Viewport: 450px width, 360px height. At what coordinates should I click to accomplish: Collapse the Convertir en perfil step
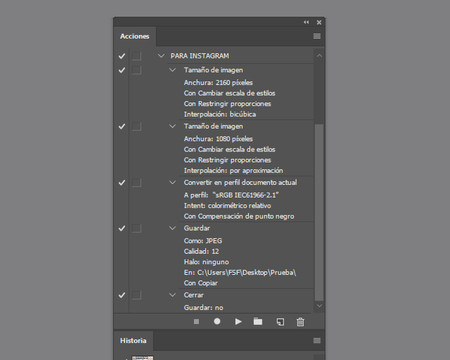coord(172,183)
